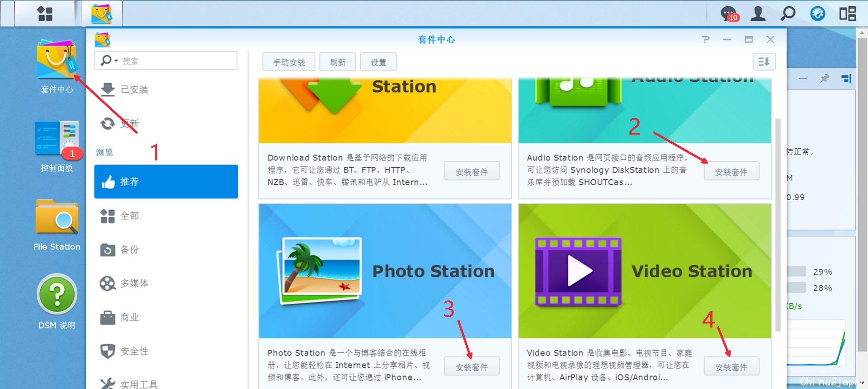Dock the widget panel using blue icon
The height and width of the screenshot is (389, 868).
846,79
